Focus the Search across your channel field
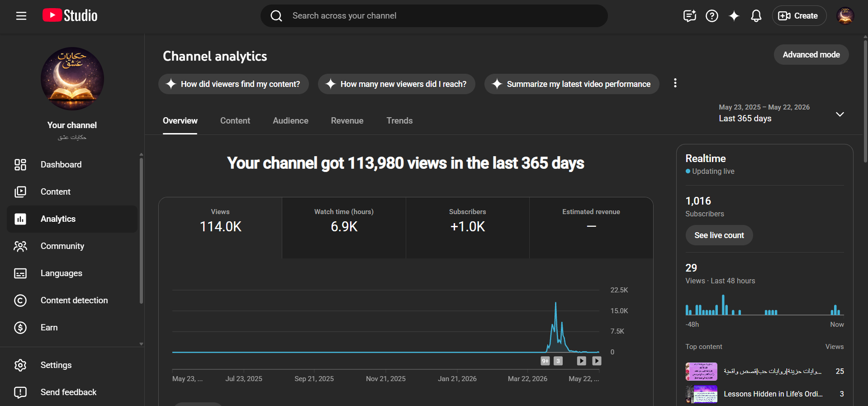The image size is (868, 406). point(434,16)
